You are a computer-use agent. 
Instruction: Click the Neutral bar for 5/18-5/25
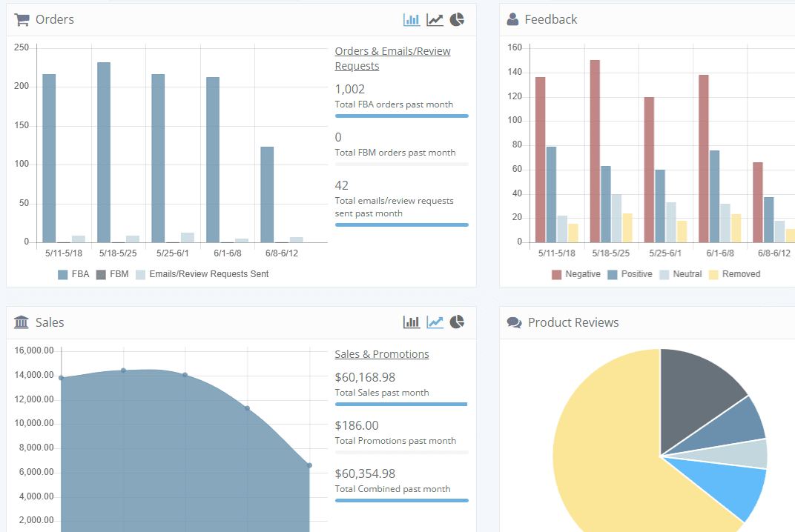616,219
